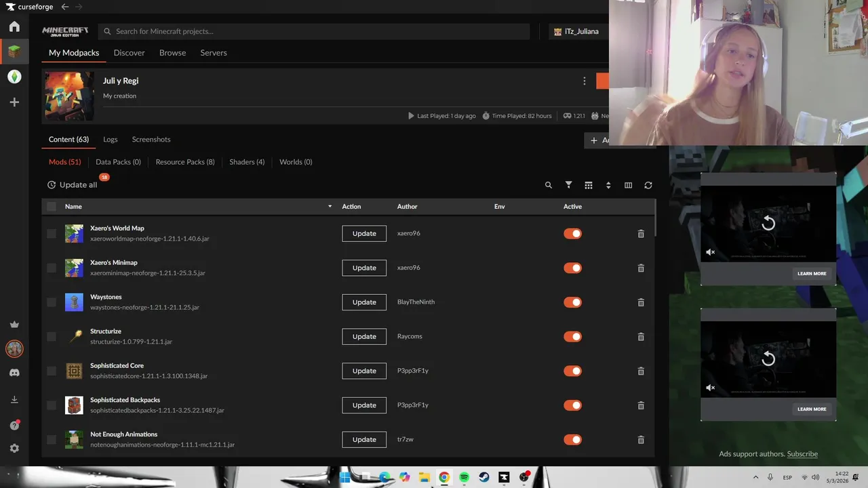The height and width of the screenshot is (488, 868).
Task: Open the column chooser icon
Action: click(x=628, y=185)
